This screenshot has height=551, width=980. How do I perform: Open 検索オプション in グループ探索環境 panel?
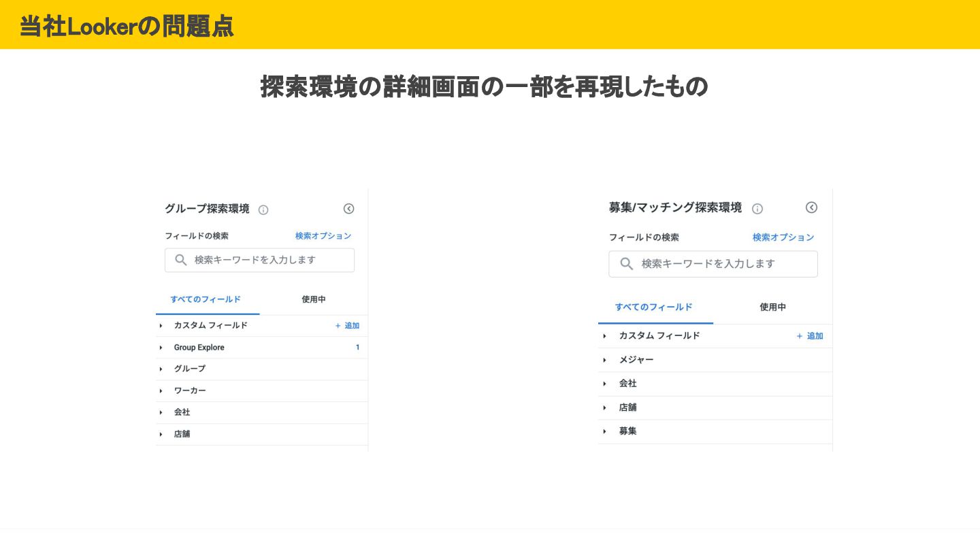[323, 236]
